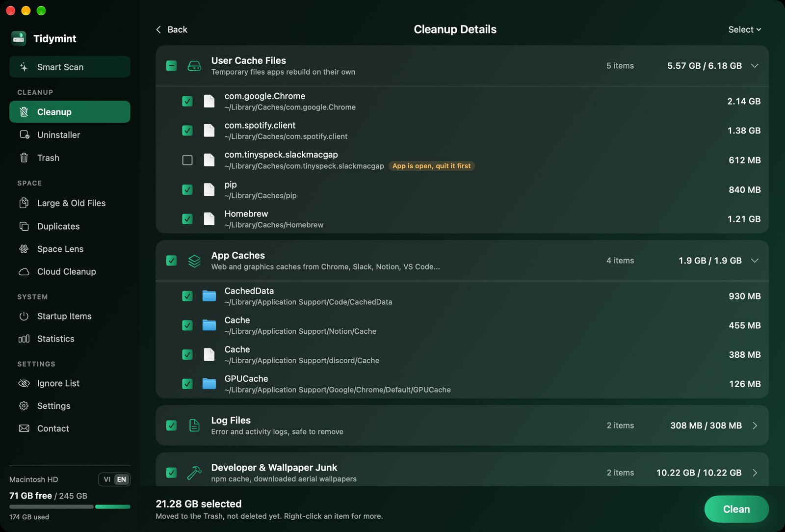Image resolution: width=785 pixels, height=532 pixels.
Task: Click the Tidymint app logo icon
Action: tap(19, 38)
